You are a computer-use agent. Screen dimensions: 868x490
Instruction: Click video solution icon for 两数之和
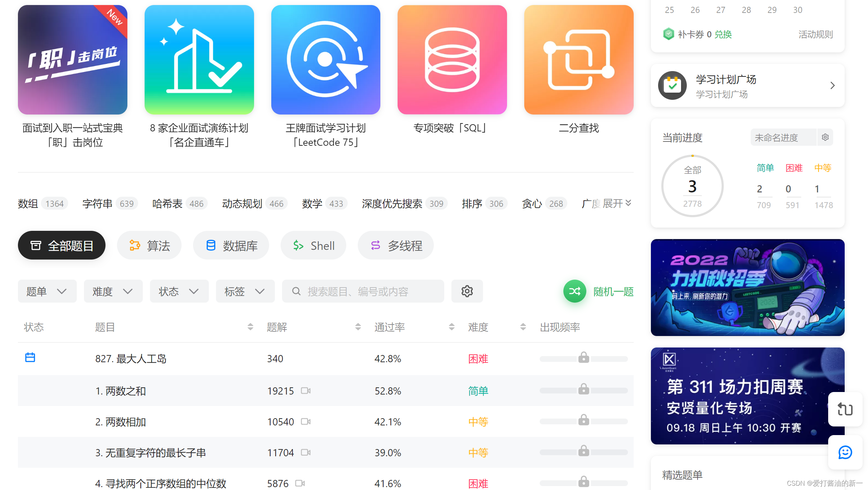coord(306,391)
